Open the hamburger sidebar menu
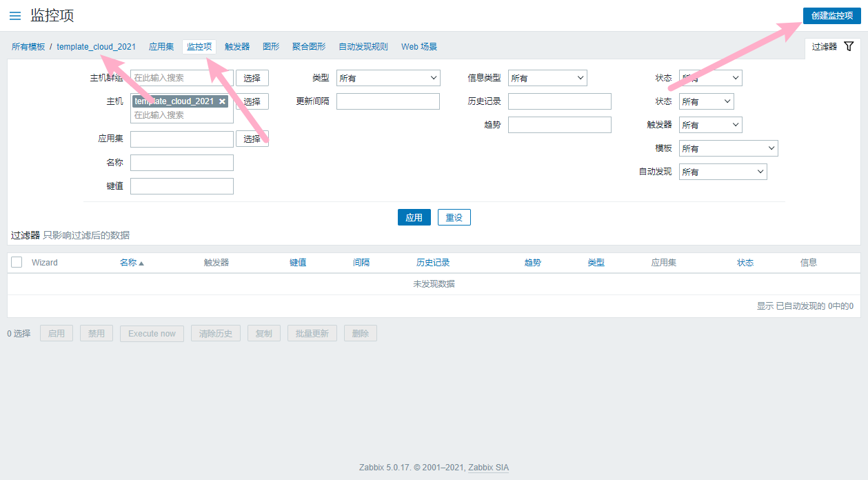Image resolution: width=868 pixels, height=480 pixels. click(x=15, y=15)
